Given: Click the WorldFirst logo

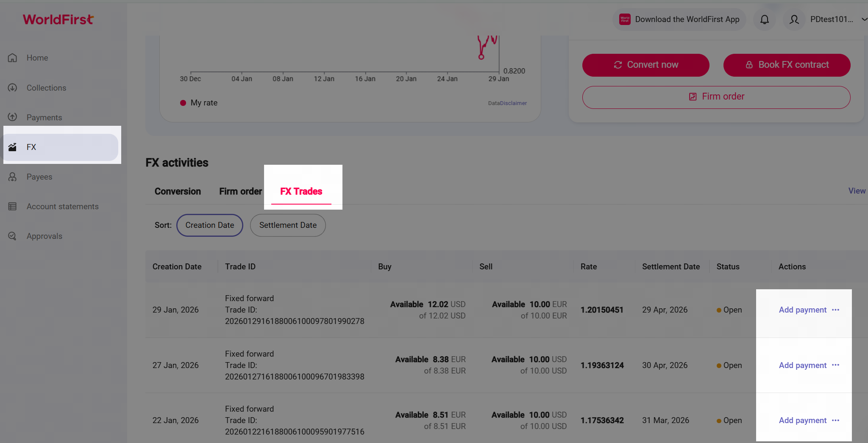Looking at the screenshot, I should [x=58, y=19].
